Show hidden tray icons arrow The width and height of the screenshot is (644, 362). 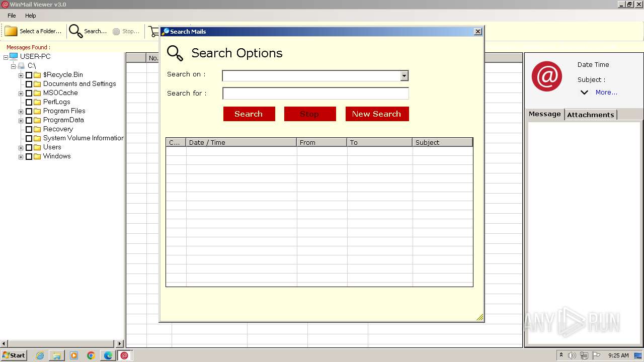point(561,355)
